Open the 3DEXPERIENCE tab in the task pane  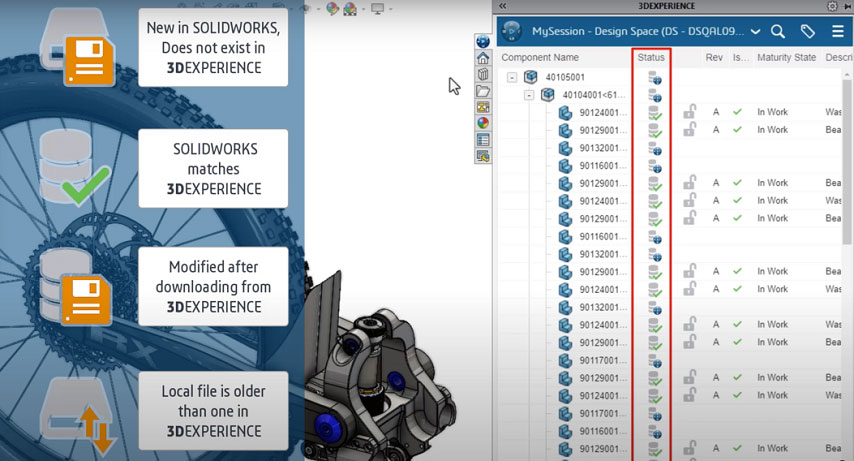pos(483,42)
